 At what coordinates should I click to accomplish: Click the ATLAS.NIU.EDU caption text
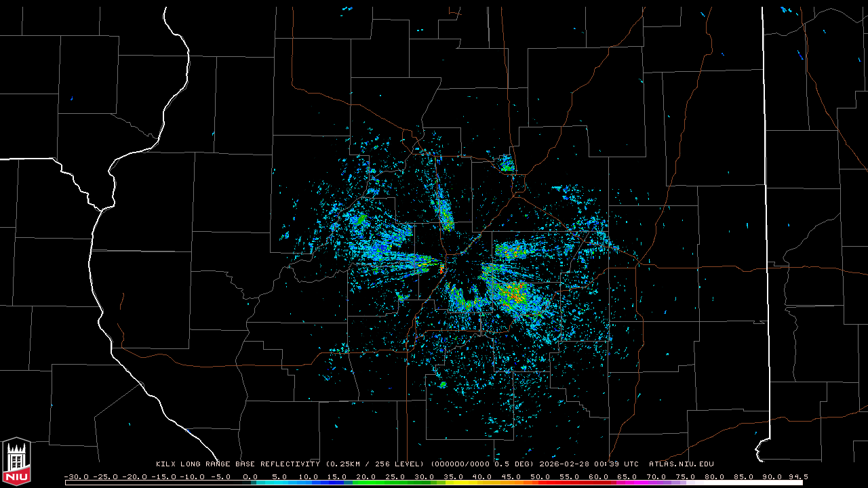click(x=682, y=464)
